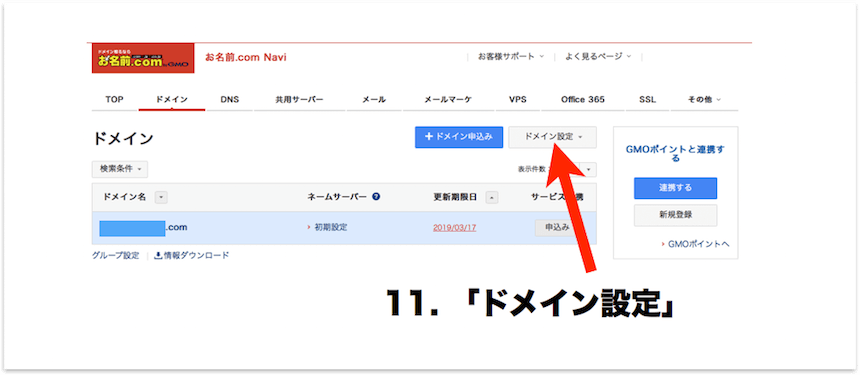This screenshot has width=860, height=375.
Task: Open the ドメイン設定 dropdown
Action: tap(552, 137)
